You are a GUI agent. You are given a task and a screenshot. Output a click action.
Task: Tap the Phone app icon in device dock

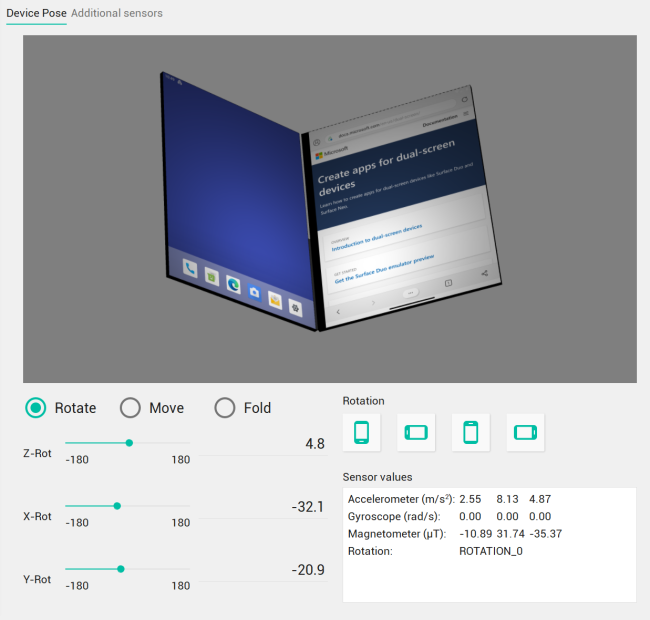point(190,269)
